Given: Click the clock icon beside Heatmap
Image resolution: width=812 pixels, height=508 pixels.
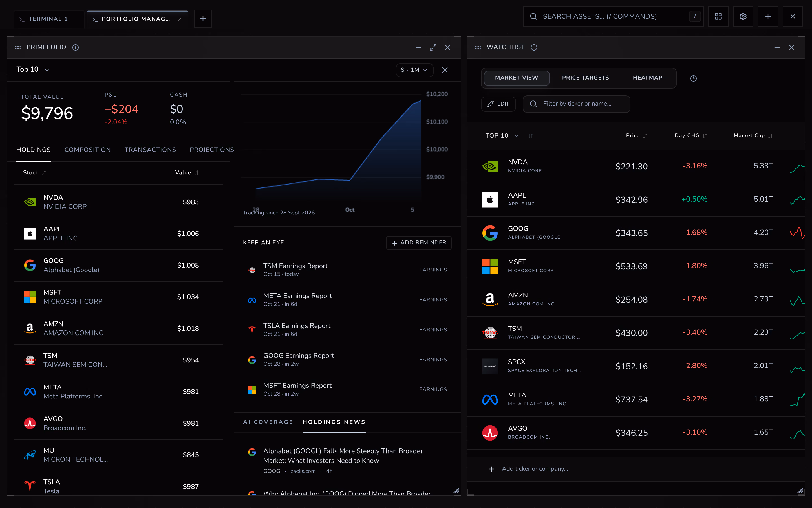Looking at the screenshot, I should click(694, 78).
